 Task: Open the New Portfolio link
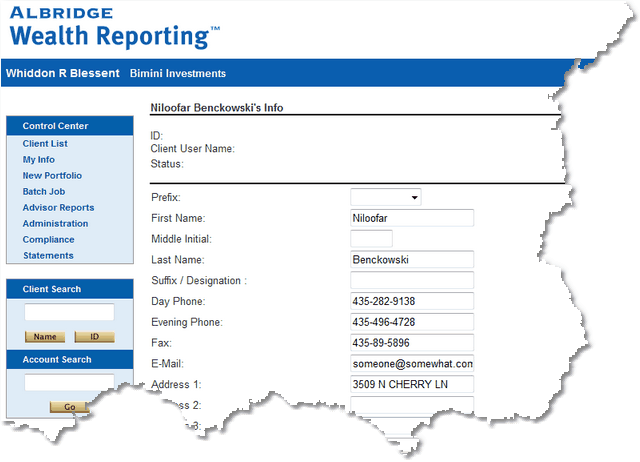(x=52, y=176)
